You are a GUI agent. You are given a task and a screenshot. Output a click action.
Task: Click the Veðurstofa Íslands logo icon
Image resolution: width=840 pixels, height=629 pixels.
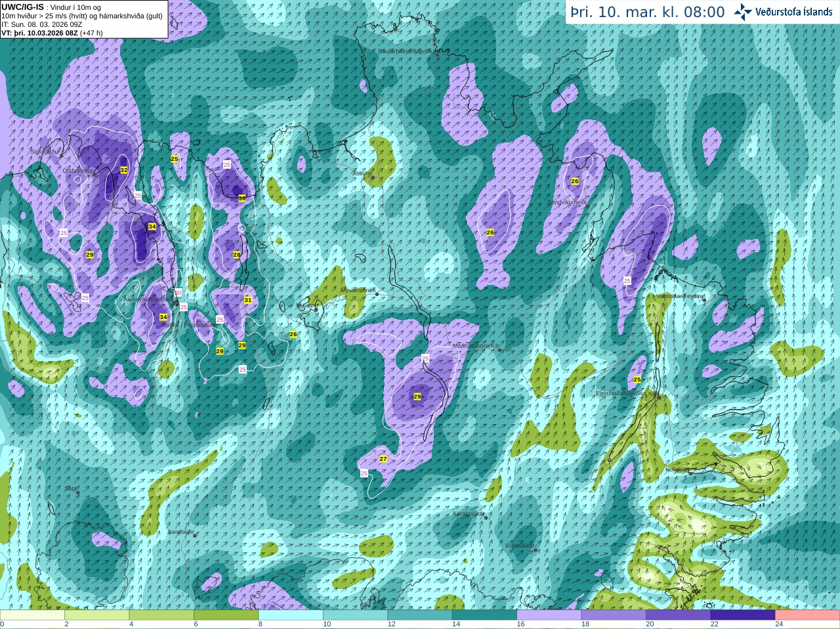tap(743, 12)
